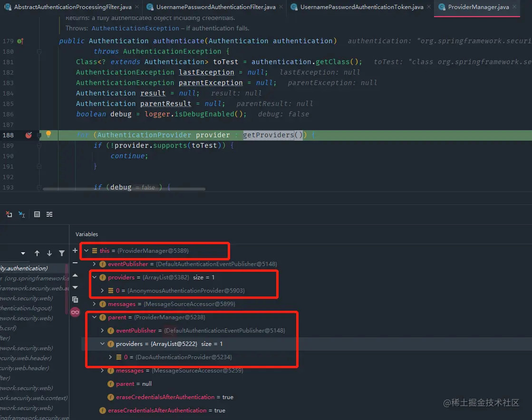
Task: Open the thread selector dropdown arrow
Action: tap(23, 253)
